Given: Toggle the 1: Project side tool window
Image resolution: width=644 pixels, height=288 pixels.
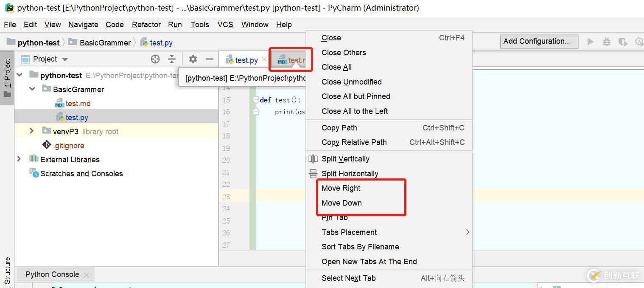Looking at the screenshot, I should tap(7, 78).
